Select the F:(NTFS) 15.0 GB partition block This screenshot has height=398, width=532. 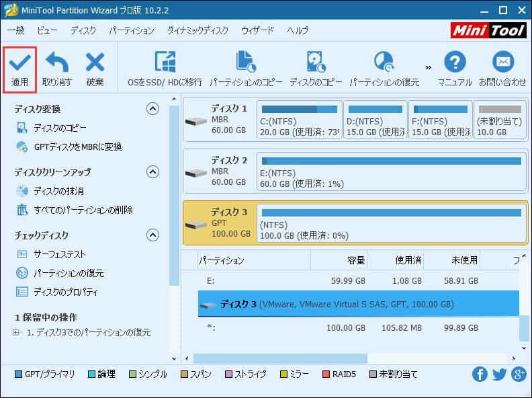[441, 120]
